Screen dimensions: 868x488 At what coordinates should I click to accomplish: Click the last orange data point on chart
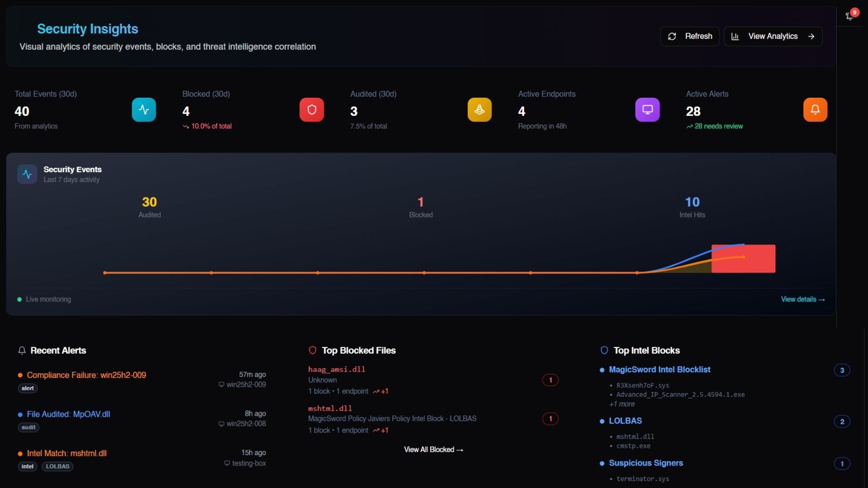[743, 257]
